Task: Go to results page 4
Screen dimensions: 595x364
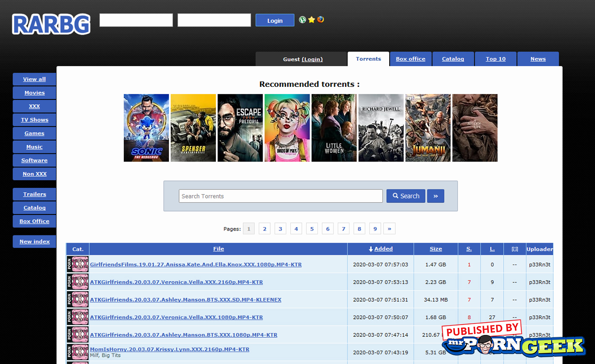Action: (x=296, y=229)
